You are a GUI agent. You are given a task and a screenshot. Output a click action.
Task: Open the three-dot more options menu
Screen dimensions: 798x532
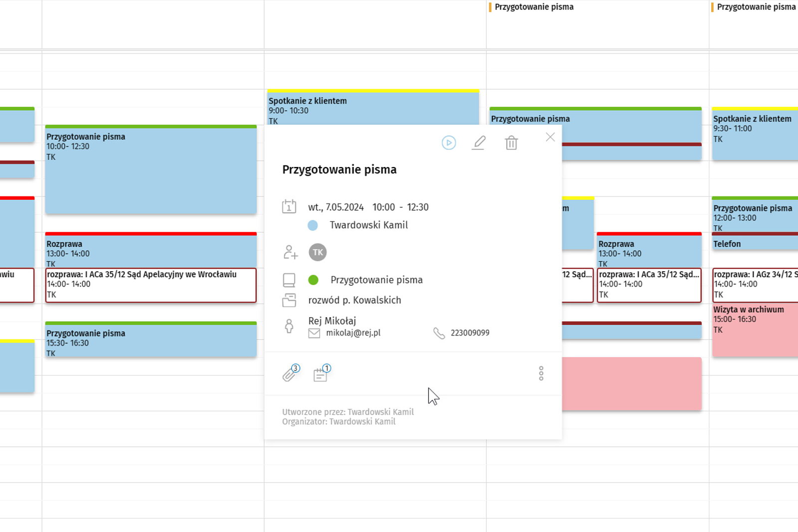coord(541,373)
